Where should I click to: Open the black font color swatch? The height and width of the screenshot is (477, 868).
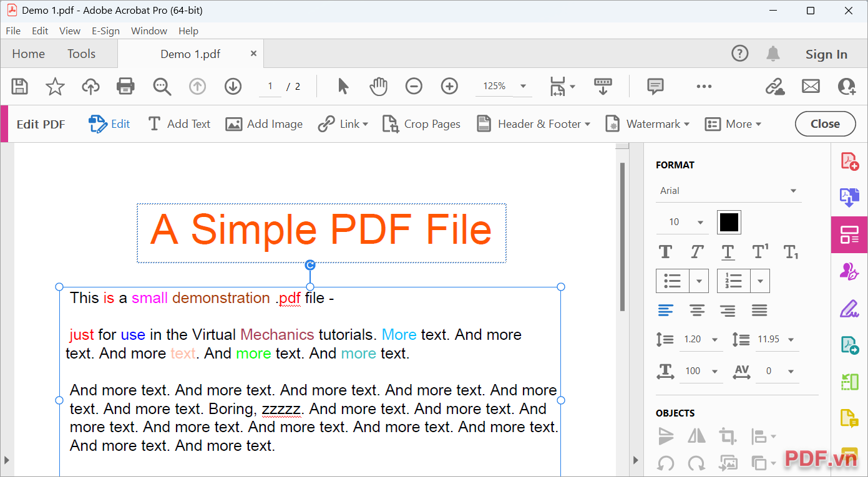tap(729, 222)
